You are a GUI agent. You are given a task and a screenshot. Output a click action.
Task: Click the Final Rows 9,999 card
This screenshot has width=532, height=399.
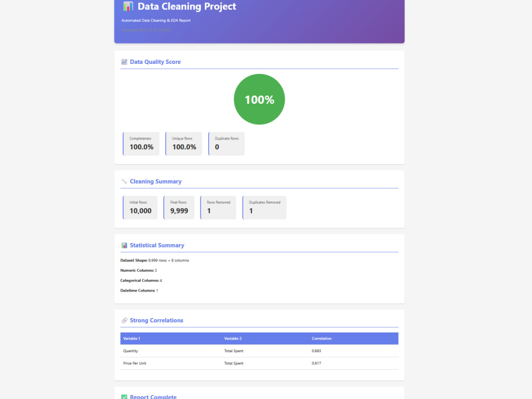click(179, 207)
